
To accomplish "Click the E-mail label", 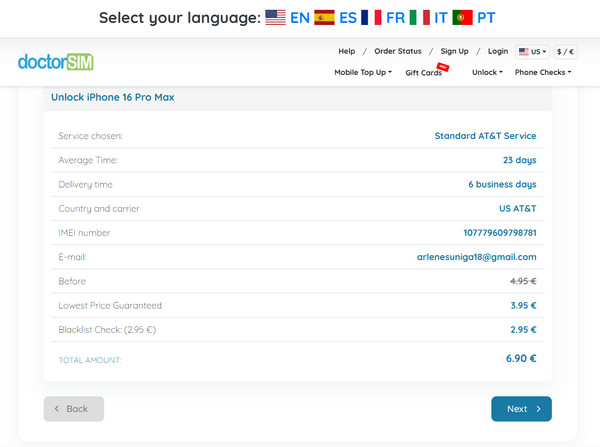I will 72,257.
